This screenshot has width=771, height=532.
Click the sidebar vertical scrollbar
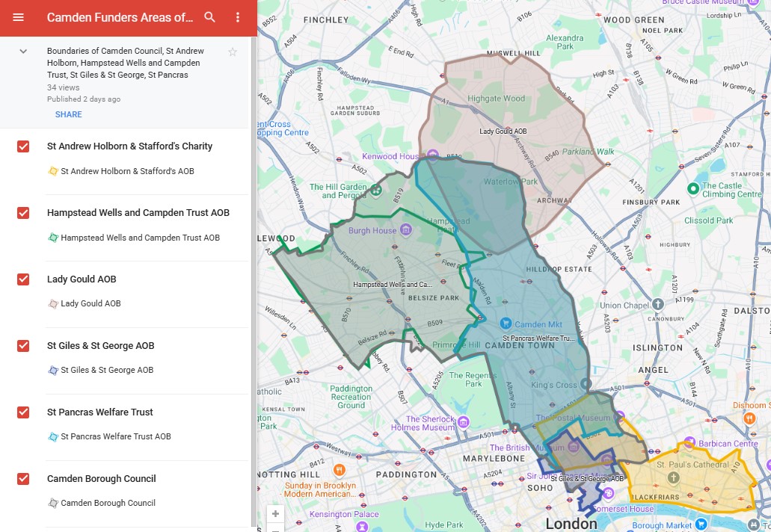254,282
